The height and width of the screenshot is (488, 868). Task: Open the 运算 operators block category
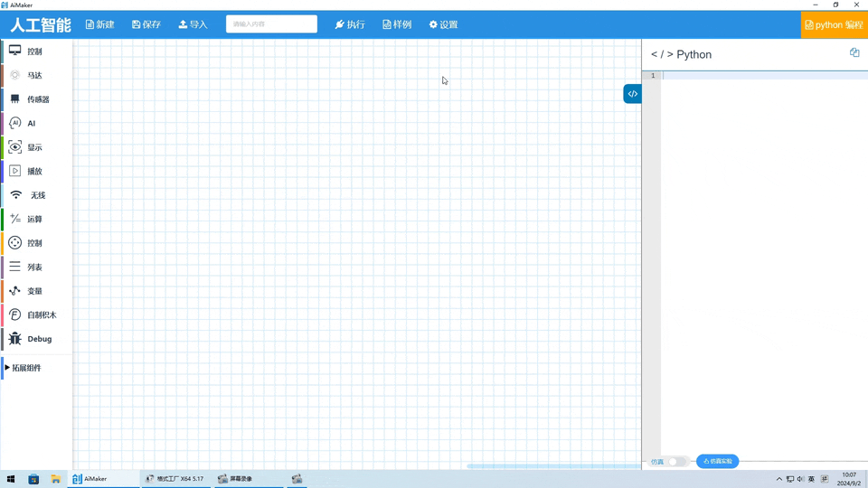point(36,219)
